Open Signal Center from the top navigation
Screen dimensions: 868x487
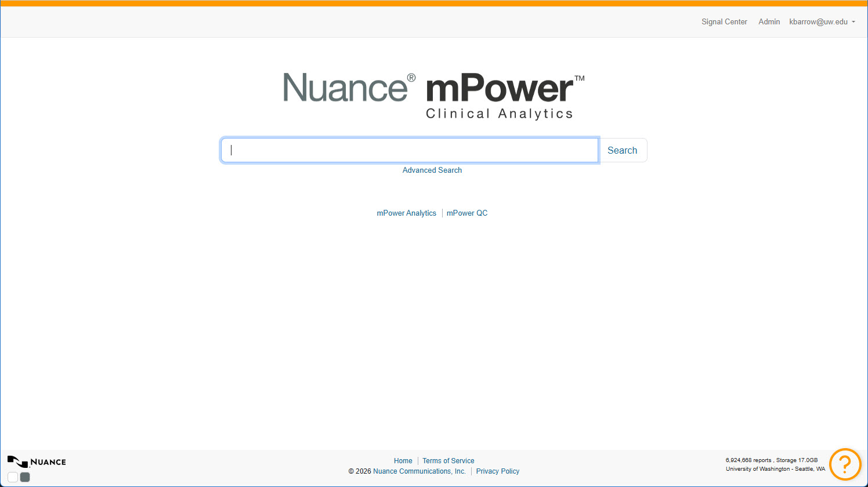tap(724, 22)
